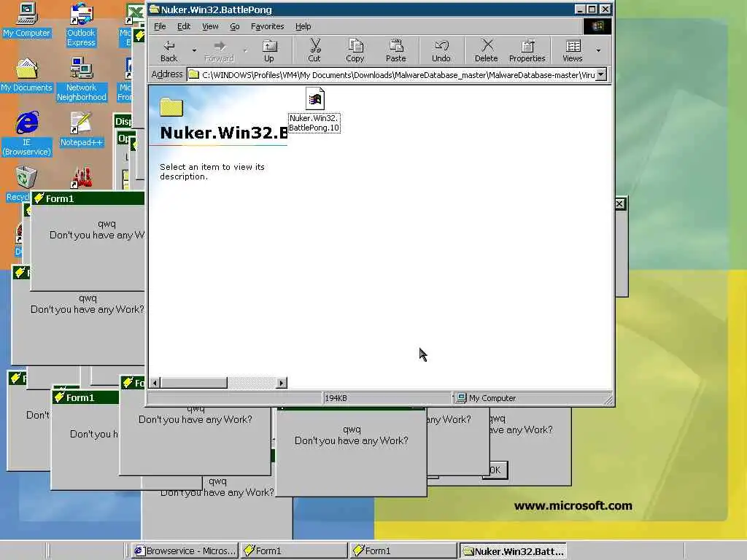The height and width of the screenshot is (560, 747).
Task: Switch to the first Form1 taskbar button
Action: [293, 551]
